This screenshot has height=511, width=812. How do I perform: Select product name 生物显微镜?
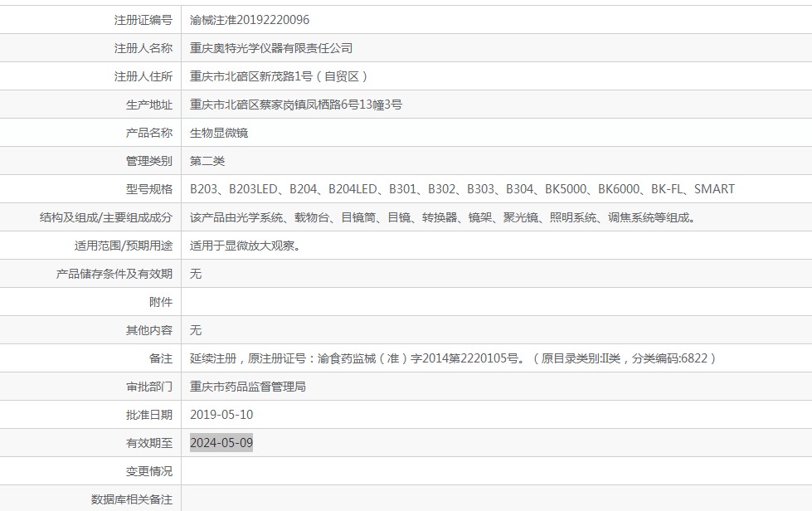[218, 133]
